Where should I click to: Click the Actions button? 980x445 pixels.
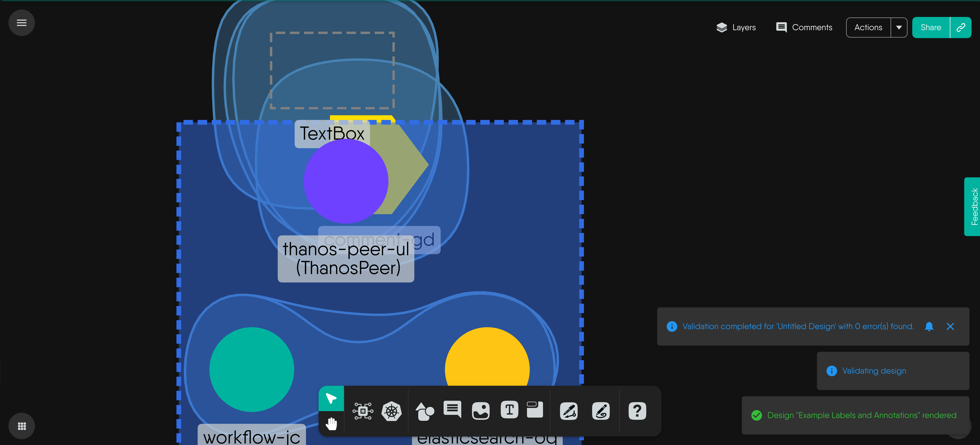click(x=868, y=27)
